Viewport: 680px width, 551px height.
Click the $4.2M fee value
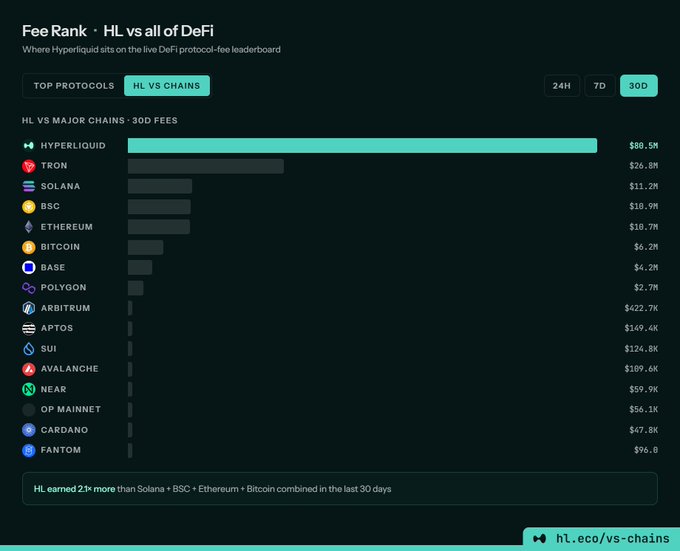[x=646, y=267]
